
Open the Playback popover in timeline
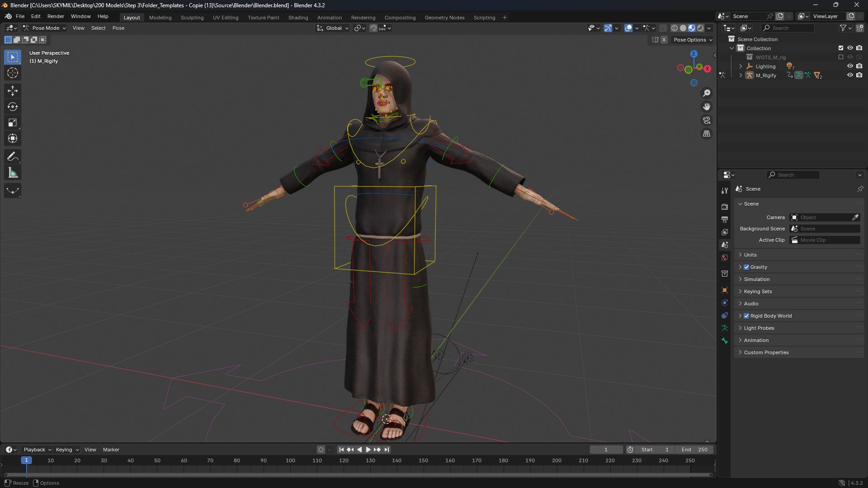[37, 450]
